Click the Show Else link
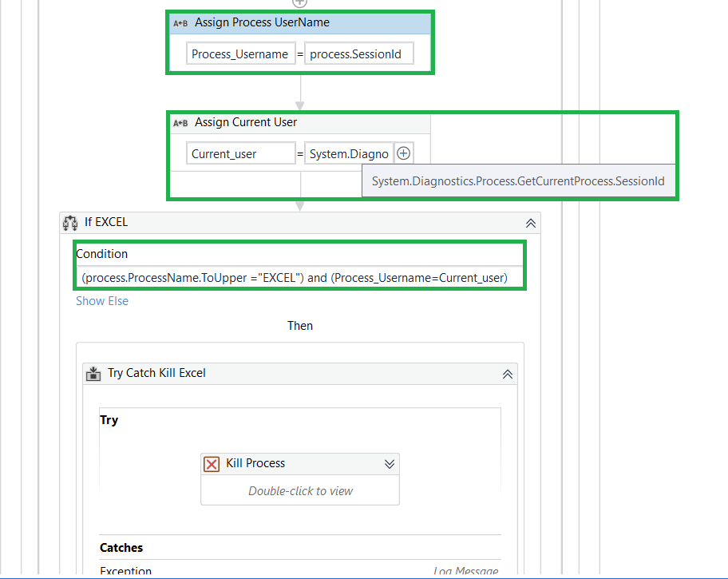 pos(101,301)
